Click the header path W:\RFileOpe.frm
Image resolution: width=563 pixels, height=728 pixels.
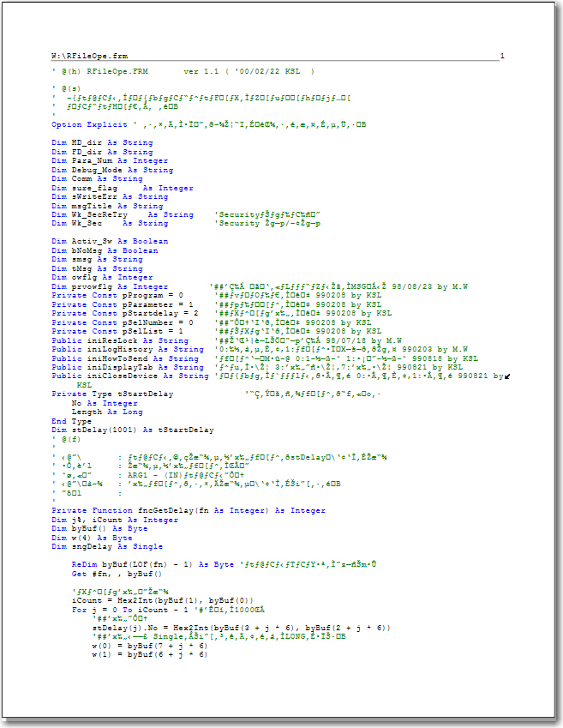90,56
